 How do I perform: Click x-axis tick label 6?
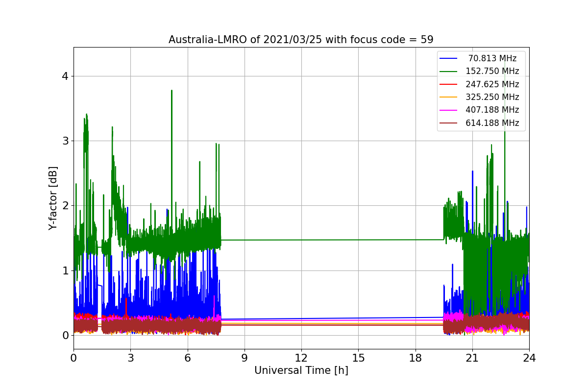pyautogui.click(x=188, y=358)
